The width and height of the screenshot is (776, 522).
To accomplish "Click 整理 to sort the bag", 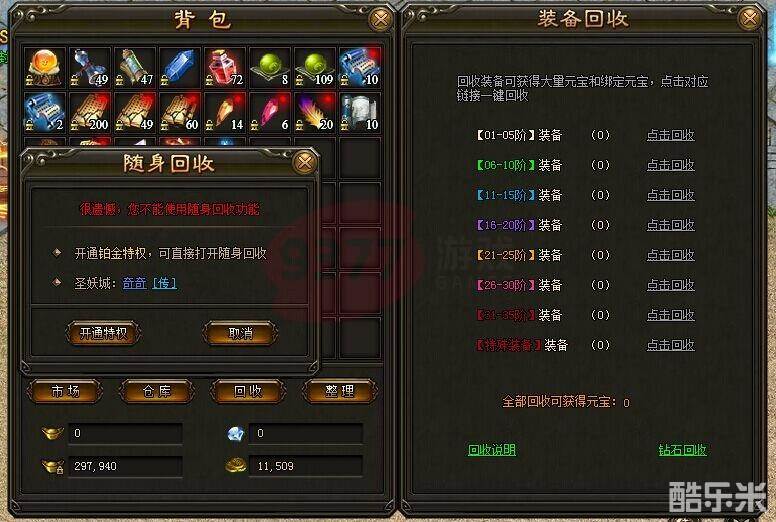I will (340, 391).
